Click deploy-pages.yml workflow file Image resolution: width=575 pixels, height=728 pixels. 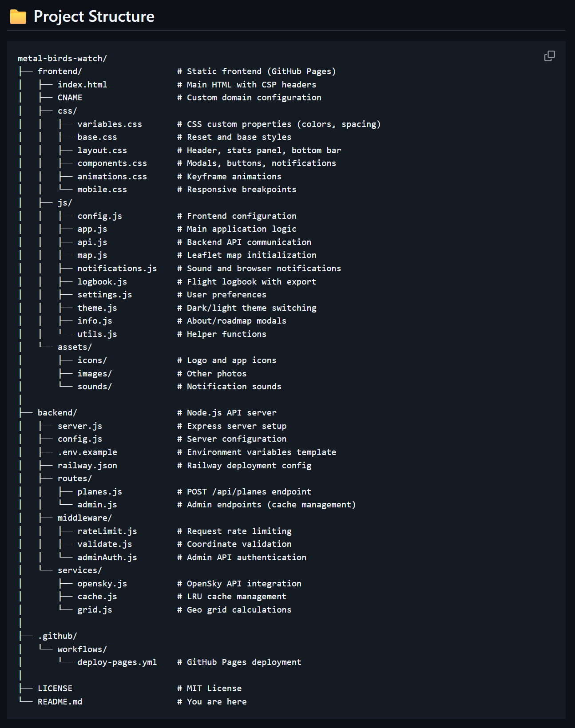click(117, 662)
